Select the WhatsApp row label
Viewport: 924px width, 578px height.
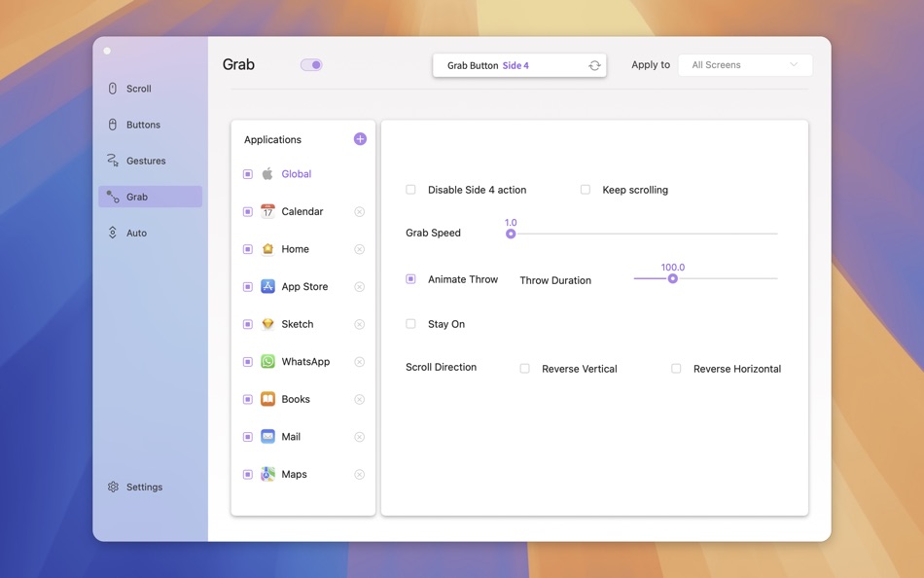tap(305, 362)
